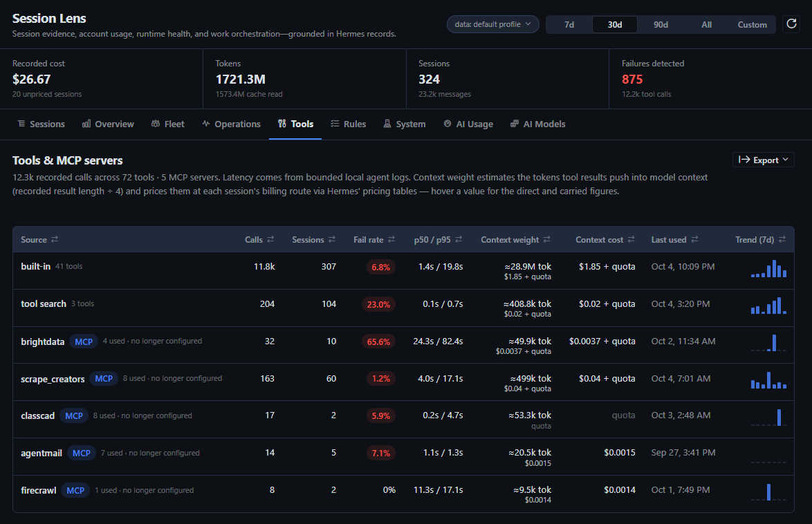The image size is (812, 524).
Task: Click the scrape_creators trend sparkline
Action: coord(769,380)
